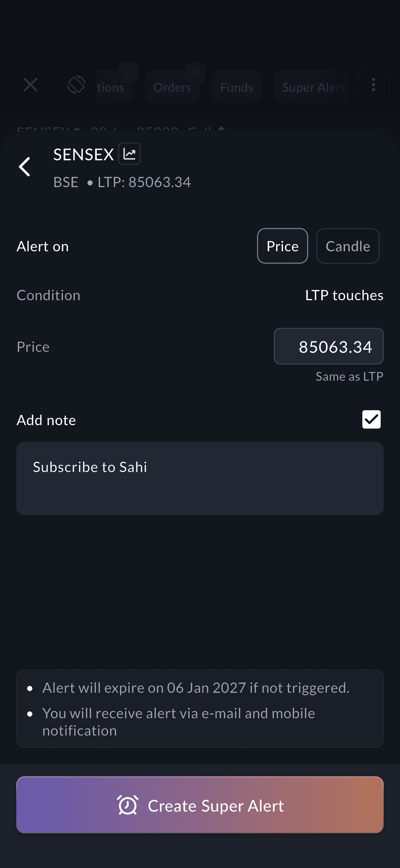Switch to the Orders tab
This screenshot has width=400, height=868.
[x=172, y=87]
